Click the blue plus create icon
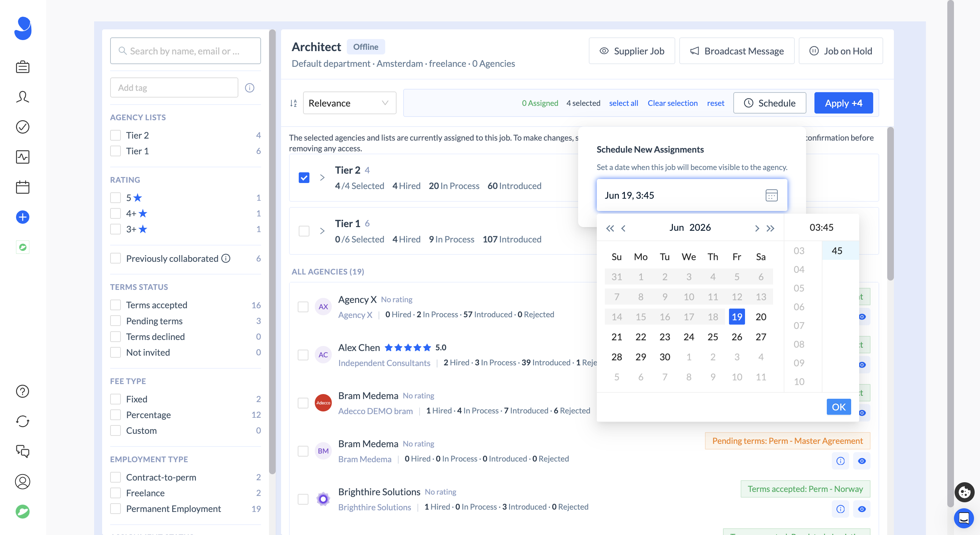This screenshot has width=980, height=535. pyautogui.click(x=22, y=217)
